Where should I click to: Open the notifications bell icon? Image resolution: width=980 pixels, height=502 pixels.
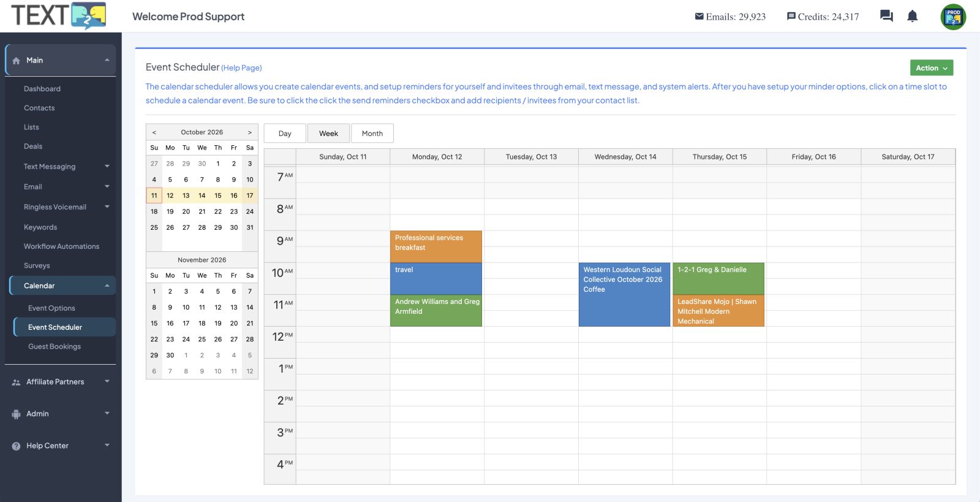(912, 16)
